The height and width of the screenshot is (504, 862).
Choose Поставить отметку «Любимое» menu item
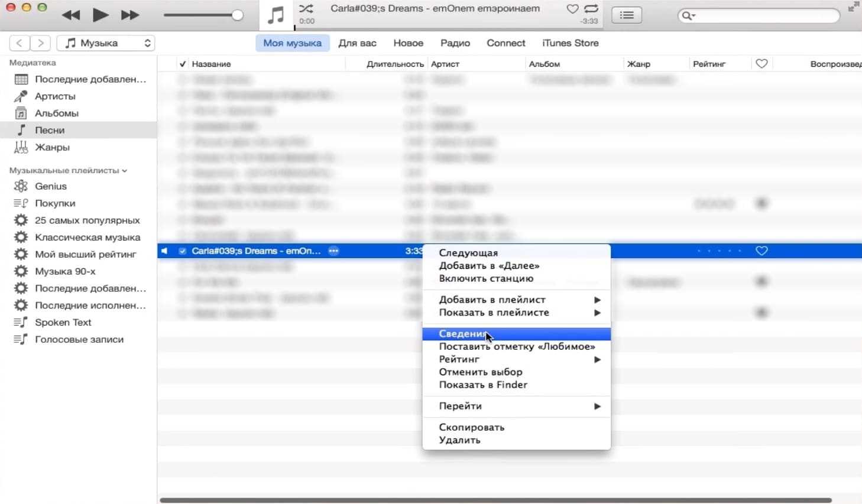pos(517,346)
